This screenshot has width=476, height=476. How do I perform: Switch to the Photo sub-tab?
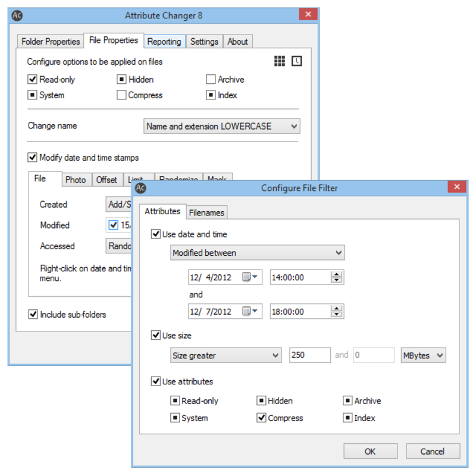[x=76, y=180]
